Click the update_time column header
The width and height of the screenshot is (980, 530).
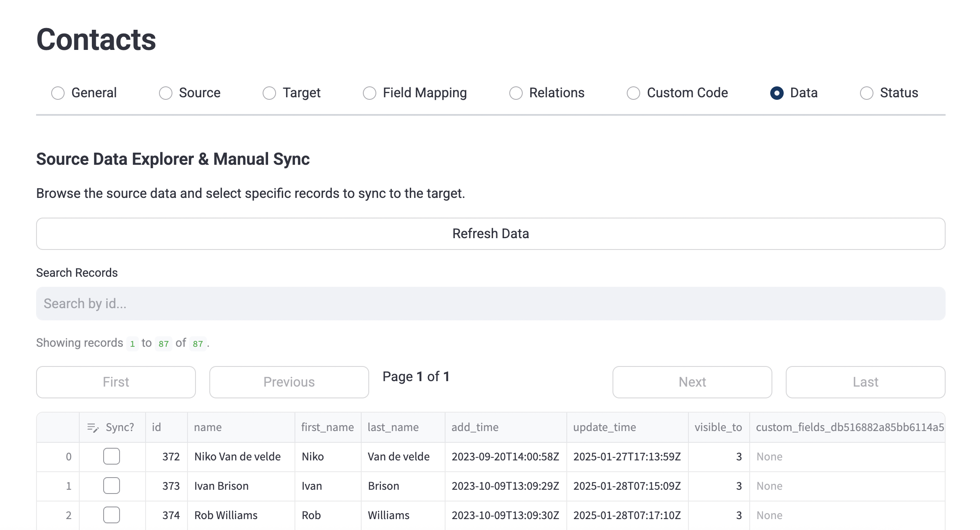coord(627,427)
